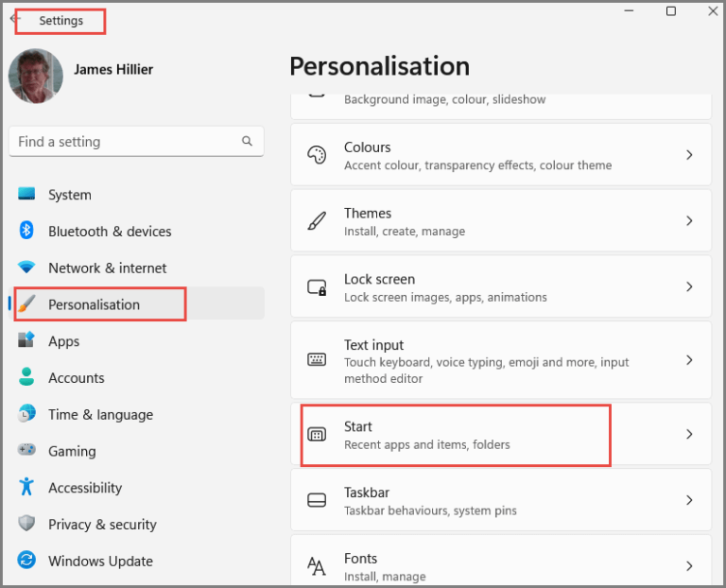Click the Taskbar icon
This screenshot has width=726, height=588.
pos(317,500)
